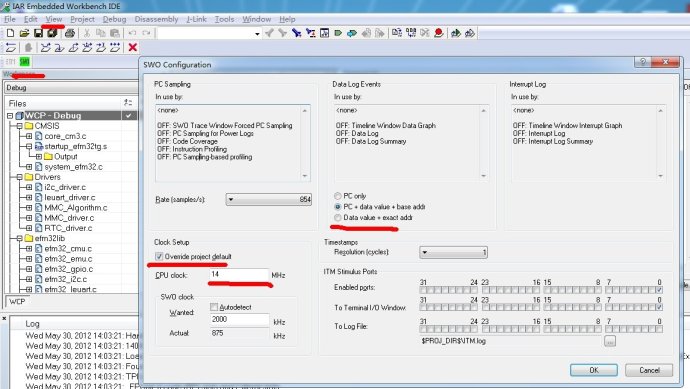Open the Project menu
This screenshot has height=389, width=690.
(82, 19)
